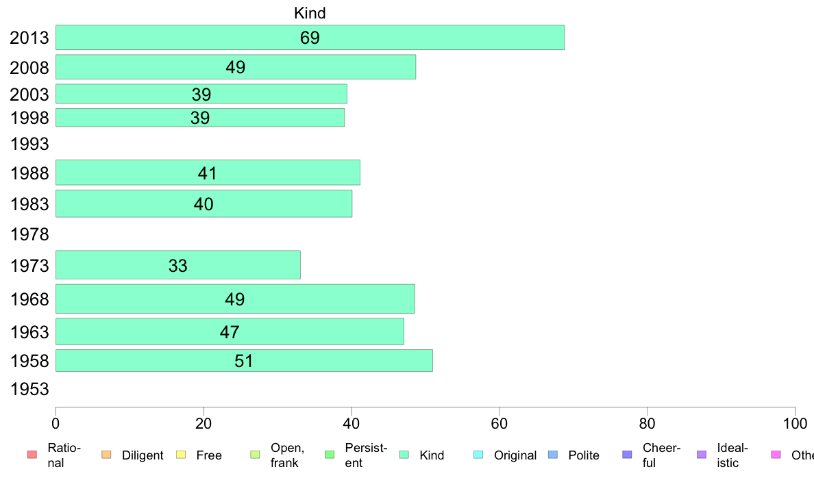Select the Kind legend swatch
The height and width of the screenshot is (504, 814).
[404, 455]
